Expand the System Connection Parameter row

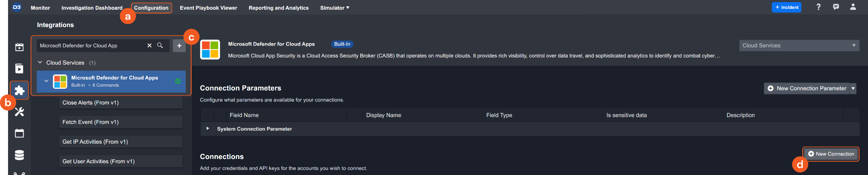tap(208, 129)
